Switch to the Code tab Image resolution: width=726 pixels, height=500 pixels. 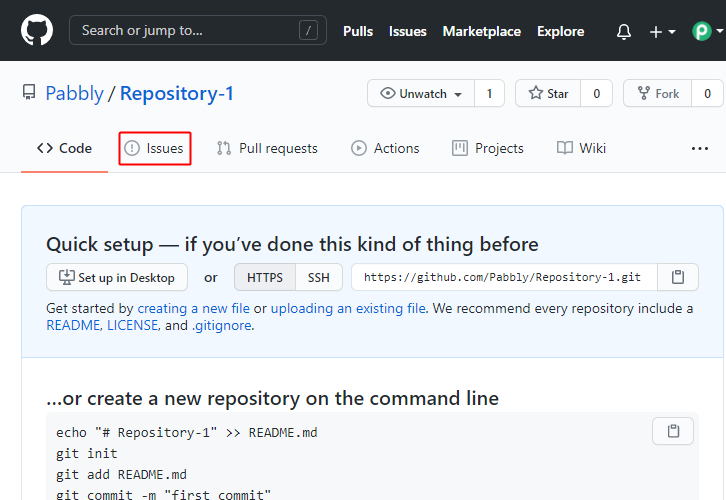pos(64,148)
